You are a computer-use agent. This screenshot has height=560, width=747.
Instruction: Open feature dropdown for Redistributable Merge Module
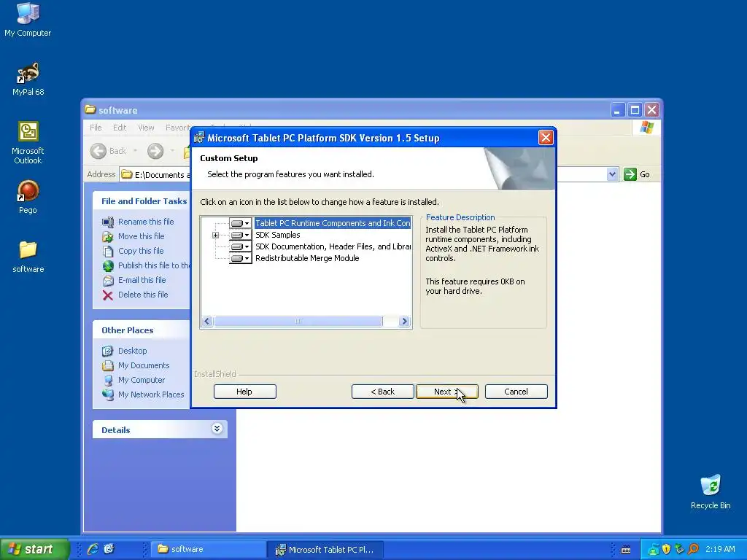240,258
